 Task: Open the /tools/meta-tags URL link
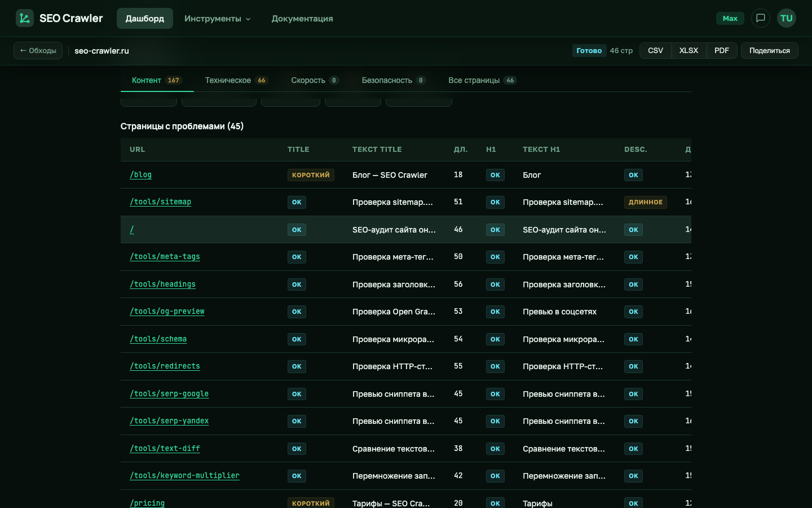[165, 257]
